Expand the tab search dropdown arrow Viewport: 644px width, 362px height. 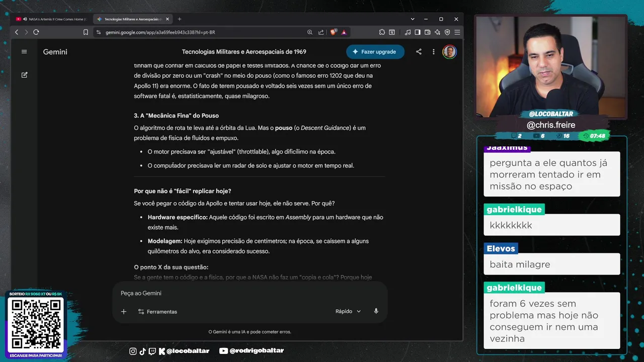point(413,19)
